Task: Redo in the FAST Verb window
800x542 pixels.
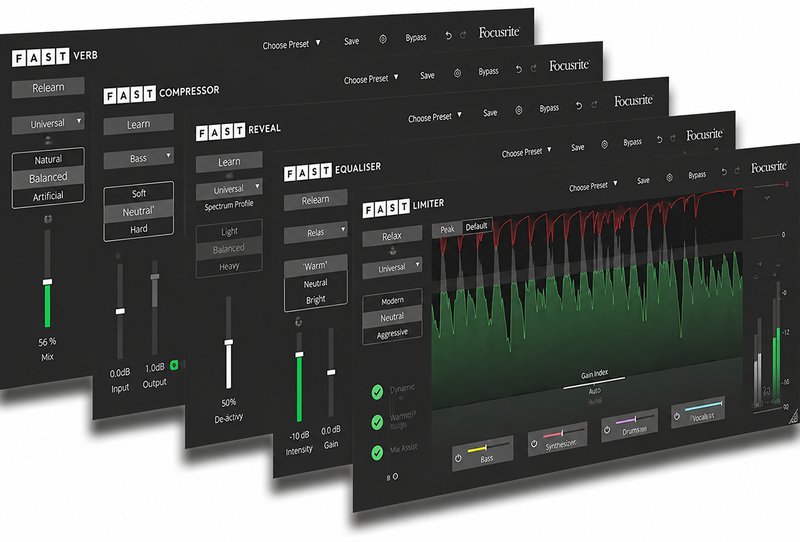Action: pyautogui.click(x=463, y=35)
